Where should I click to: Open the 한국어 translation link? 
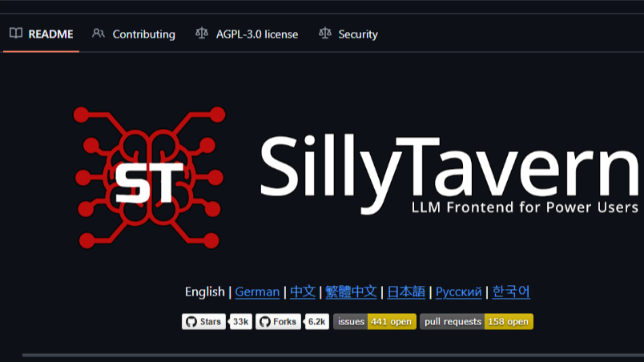tap(511, 292)
